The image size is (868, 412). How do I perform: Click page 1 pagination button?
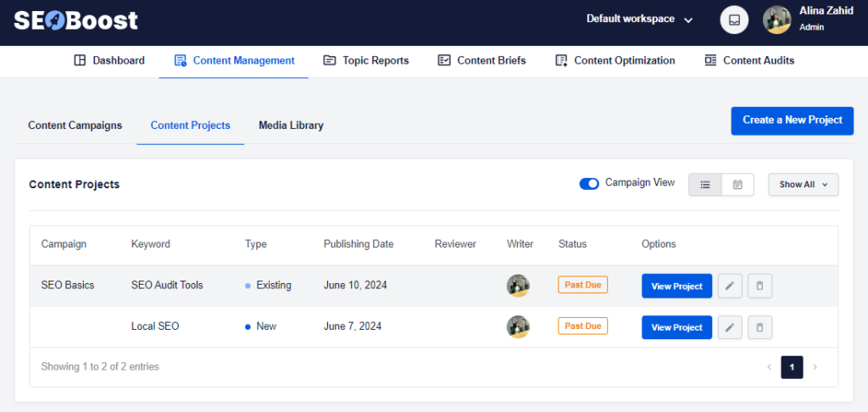[792, 367]
